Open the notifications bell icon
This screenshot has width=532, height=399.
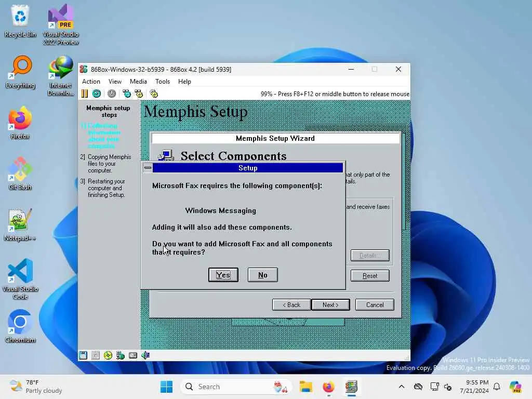click(x=497, y=387)
